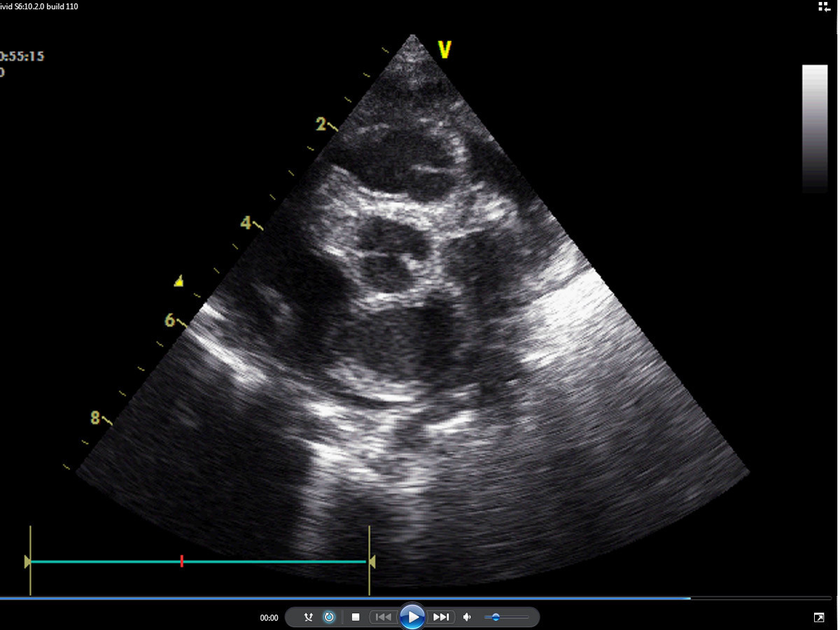Image resolution: width=840 pixels, height=630 pixels.
Task: Click the yellow V probe orientation marker
Action: click(x=444, y=49)
